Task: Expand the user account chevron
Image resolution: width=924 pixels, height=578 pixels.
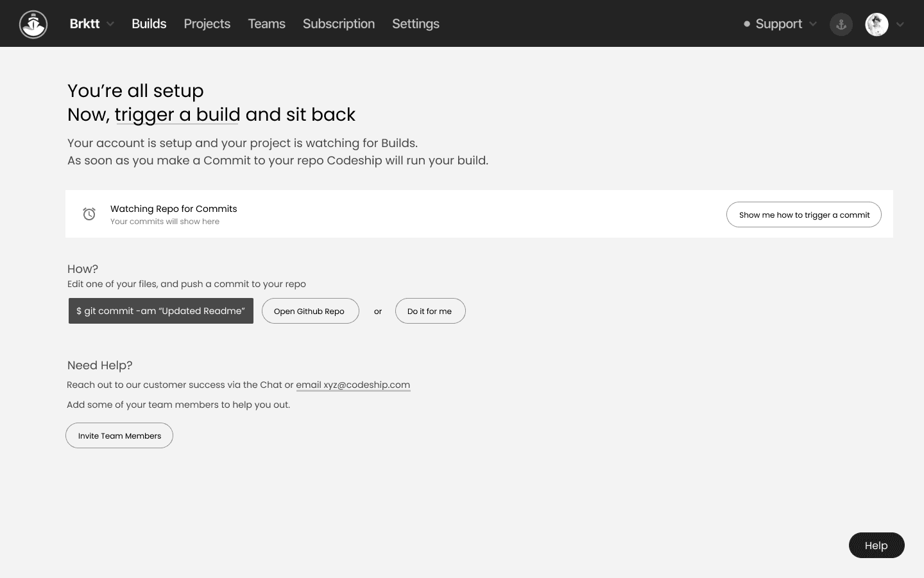Action: (900, 24)
